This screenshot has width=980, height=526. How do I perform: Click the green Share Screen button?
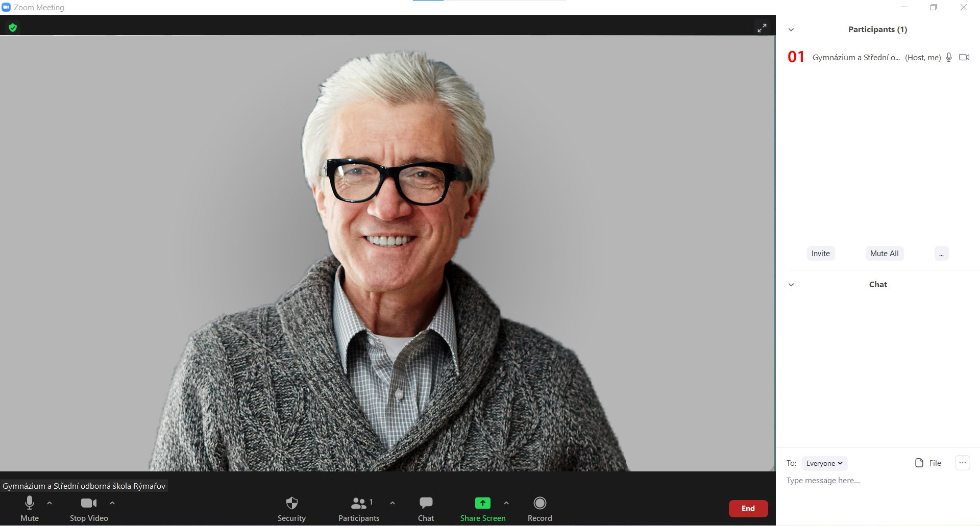483,509
